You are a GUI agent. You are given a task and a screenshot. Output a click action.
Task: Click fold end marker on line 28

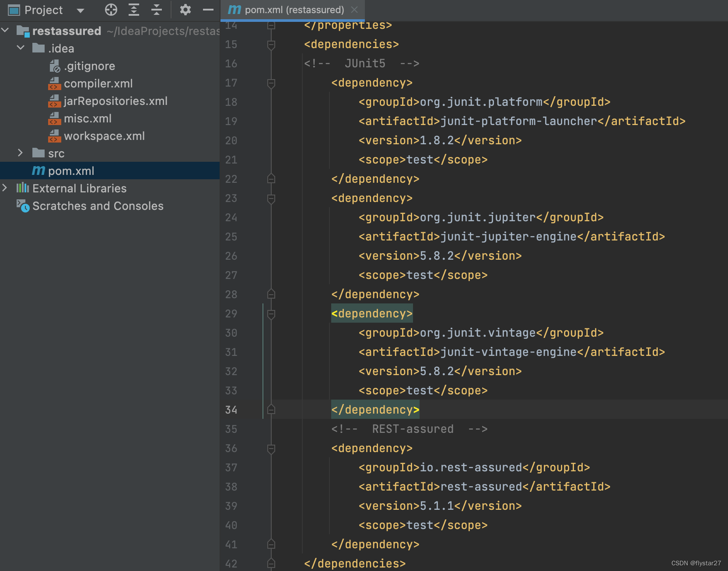point(271,294)
